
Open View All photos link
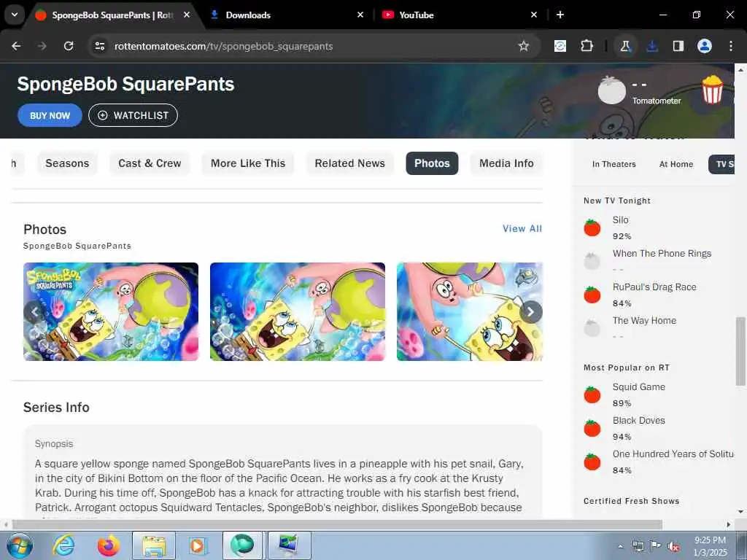pyautogui.click(x=522, y=228)
